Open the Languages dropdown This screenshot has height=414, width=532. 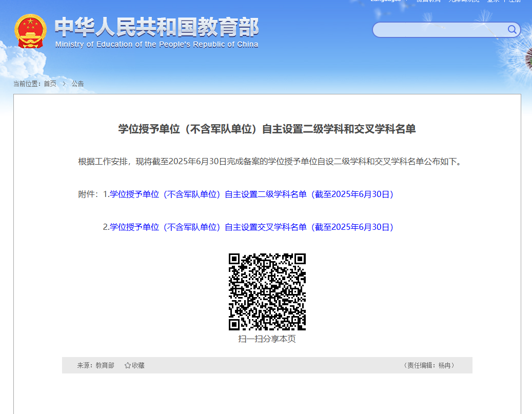386,1
